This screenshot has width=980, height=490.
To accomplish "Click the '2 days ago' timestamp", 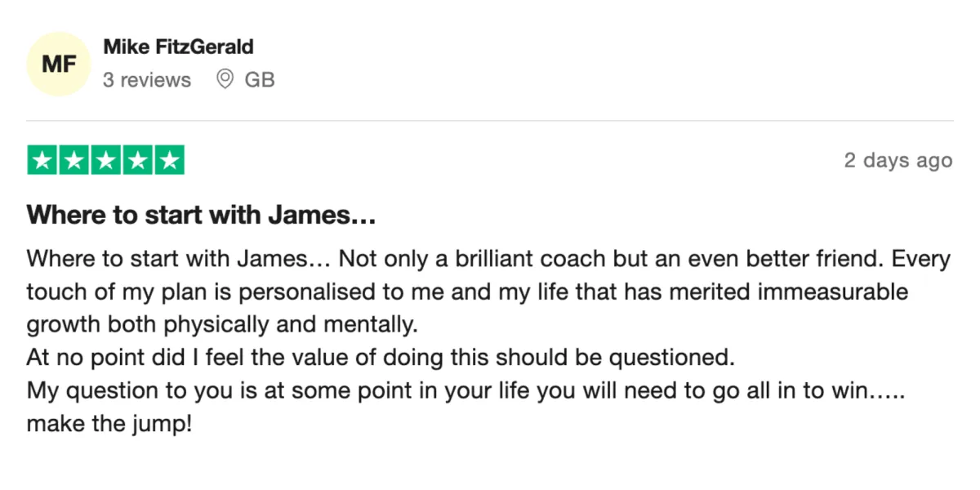I will [x=898, y=161].
